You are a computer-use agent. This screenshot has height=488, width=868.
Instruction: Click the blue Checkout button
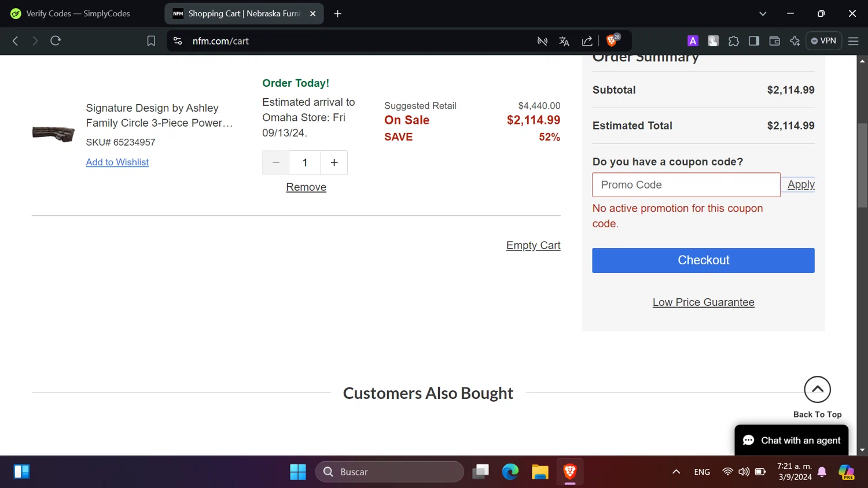(703, 260)
